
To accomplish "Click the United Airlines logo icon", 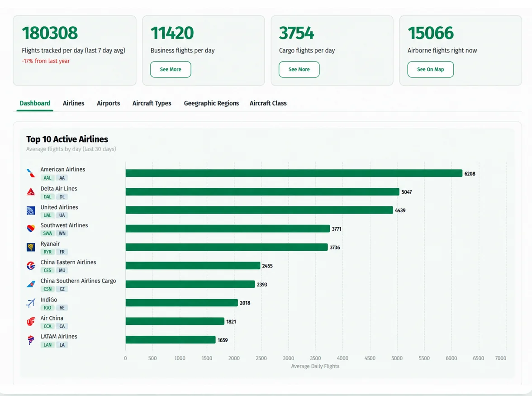I will (x=31, y=211).
